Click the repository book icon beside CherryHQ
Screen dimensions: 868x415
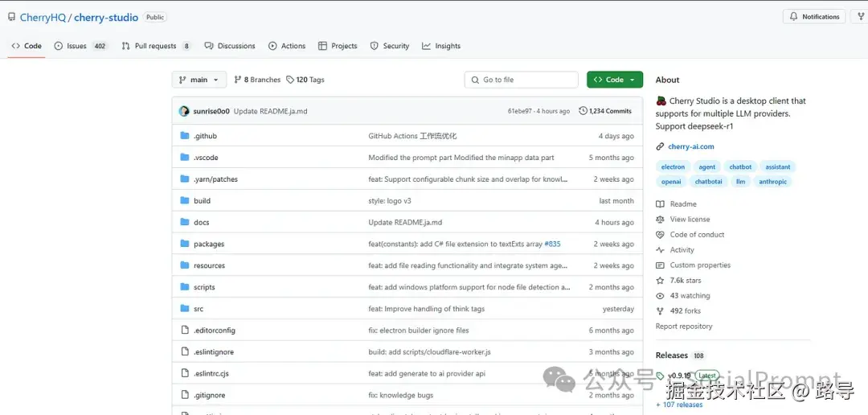pyautogui.click(x=11, y=17)
